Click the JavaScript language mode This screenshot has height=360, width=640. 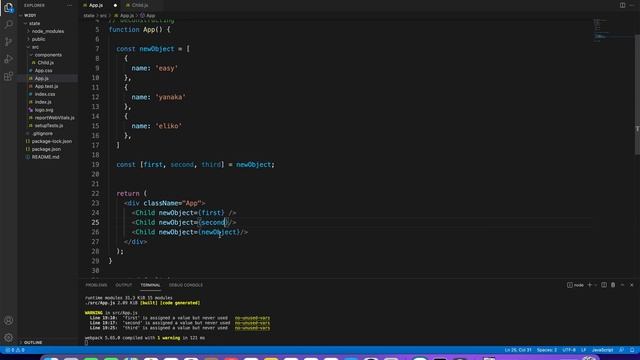click(x=602, y=350)
